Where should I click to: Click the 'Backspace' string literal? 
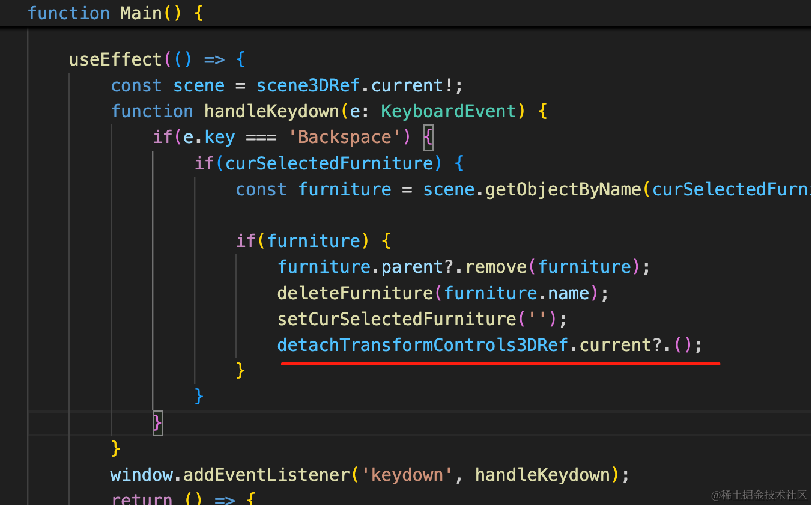[x=345, y=137]
